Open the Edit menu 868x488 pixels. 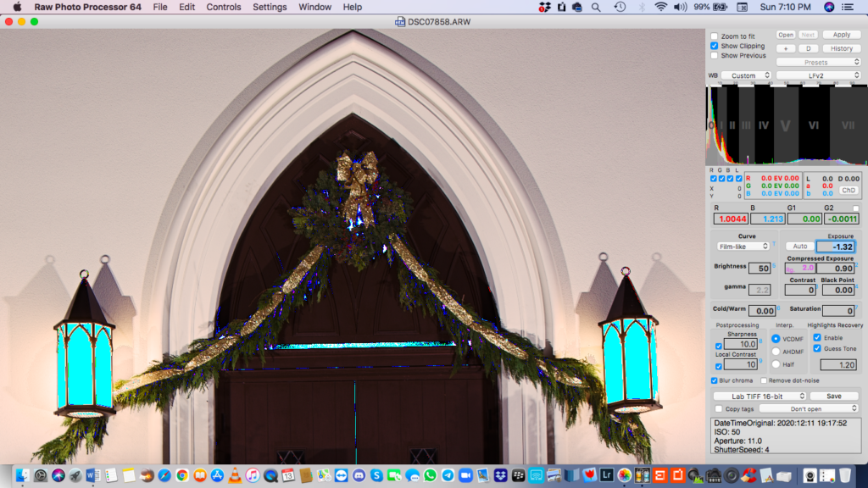186,7
